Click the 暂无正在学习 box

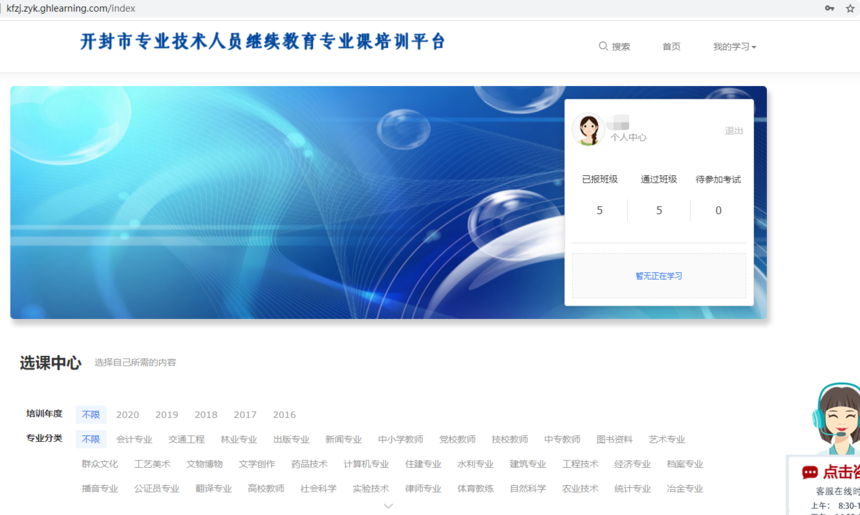click(x=659, y=276)
